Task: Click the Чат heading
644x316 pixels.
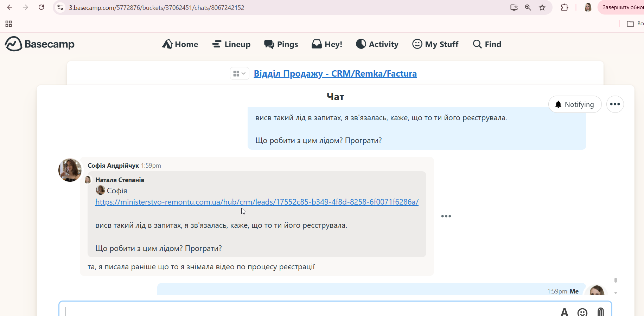Action: [x=335, y=97]
